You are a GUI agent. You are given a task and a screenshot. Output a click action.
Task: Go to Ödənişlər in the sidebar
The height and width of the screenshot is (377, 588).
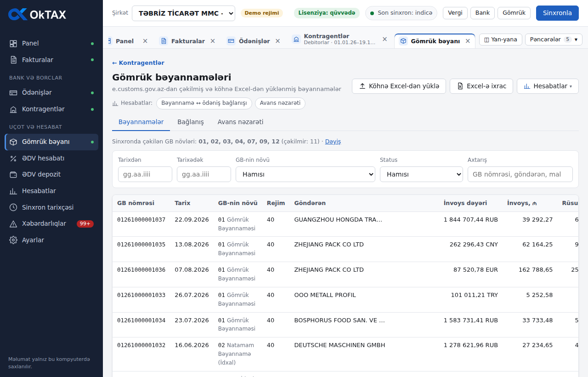click(51, 92)
